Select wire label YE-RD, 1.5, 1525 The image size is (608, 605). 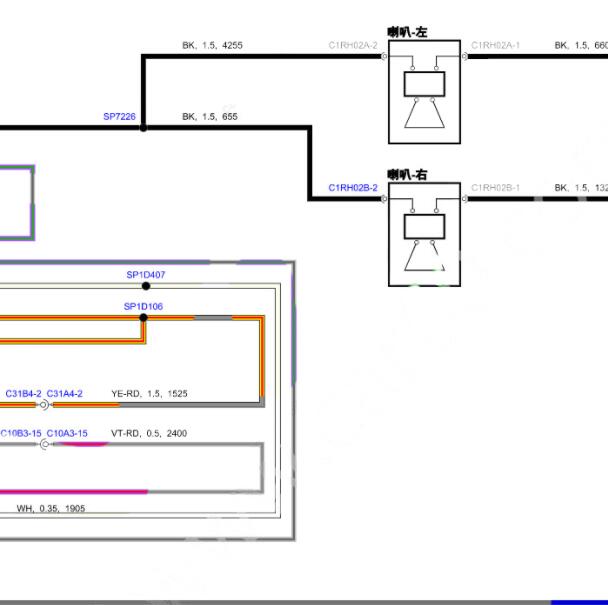(x=149, y=394)
